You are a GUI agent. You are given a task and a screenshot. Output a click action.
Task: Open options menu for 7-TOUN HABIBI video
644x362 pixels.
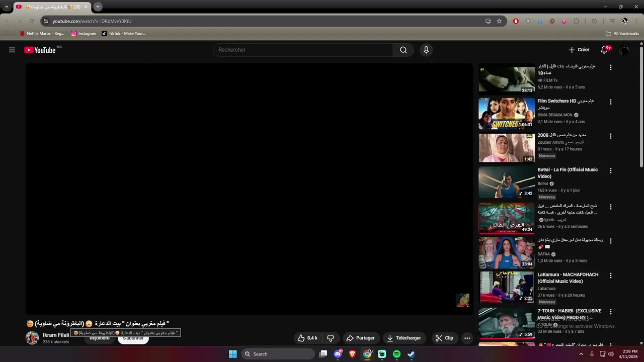coord(611,312)
